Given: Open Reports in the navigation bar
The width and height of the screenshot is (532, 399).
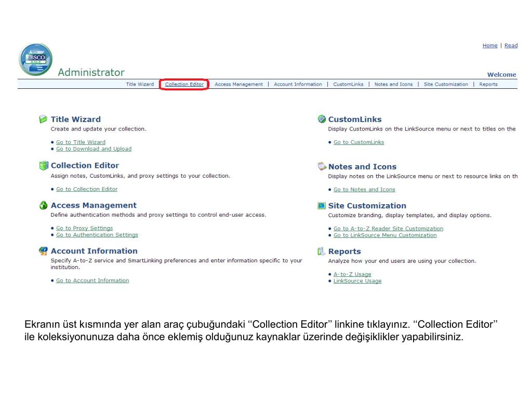Looking at the screenshot, I should pyautogui.click(x=488, y=84).
